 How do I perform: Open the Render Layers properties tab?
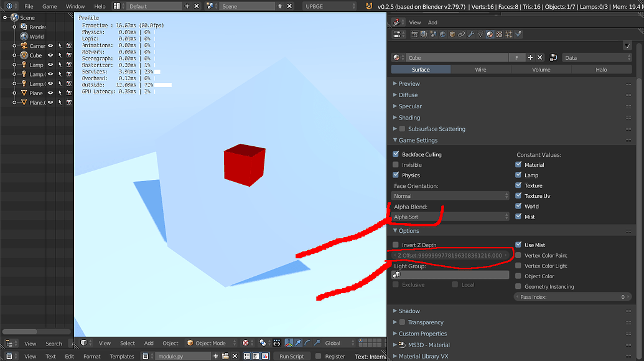pos(424,34)
